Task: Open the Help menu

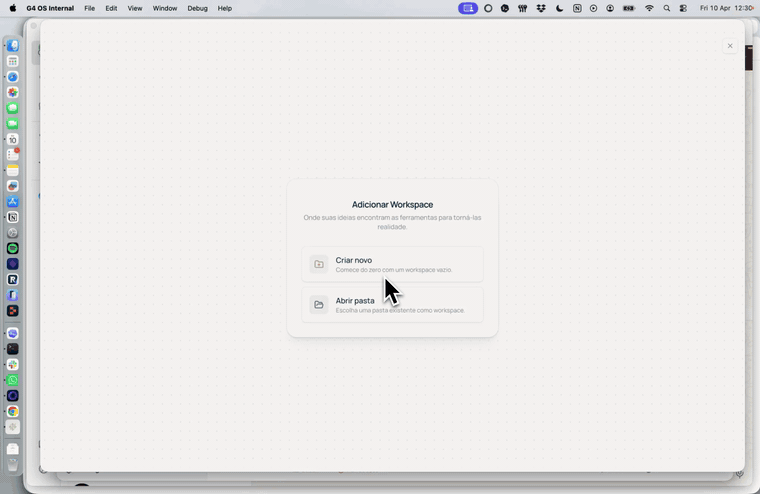Action: (x=224, y=8)
